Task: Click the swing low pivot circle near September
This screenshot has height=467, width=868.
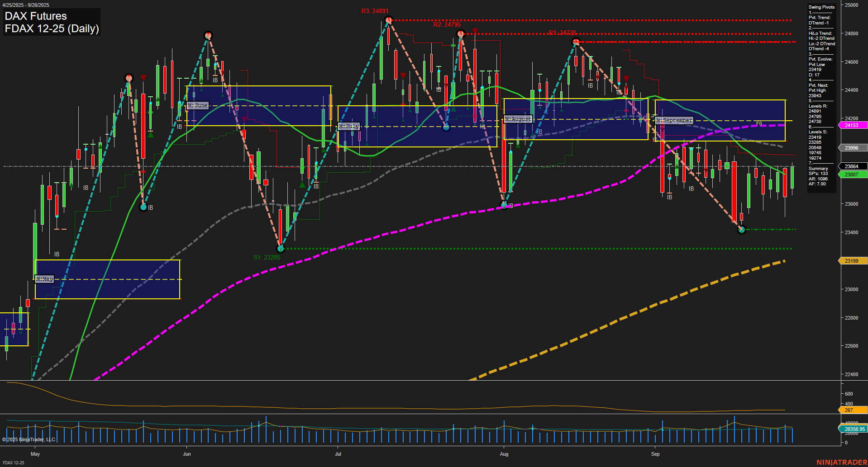Action: tap(741, 230)
